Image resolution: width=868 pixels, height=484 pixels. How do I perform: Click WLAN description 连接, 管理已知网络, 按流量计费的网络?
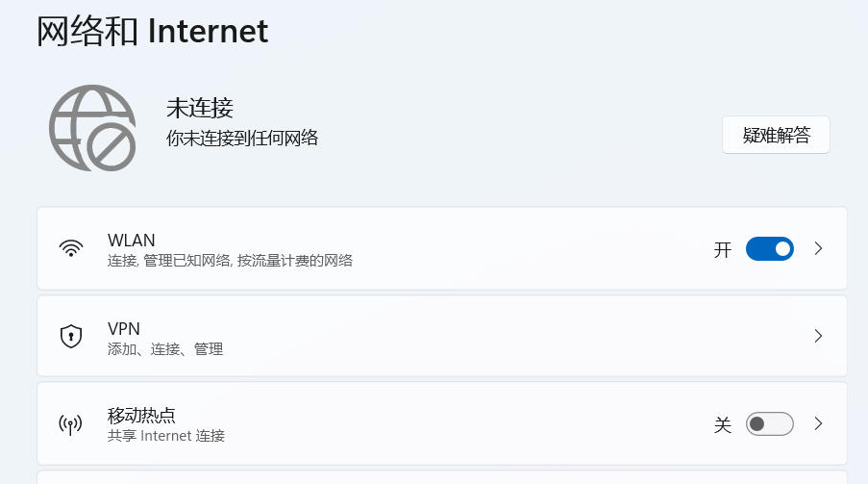coord(230,261)
